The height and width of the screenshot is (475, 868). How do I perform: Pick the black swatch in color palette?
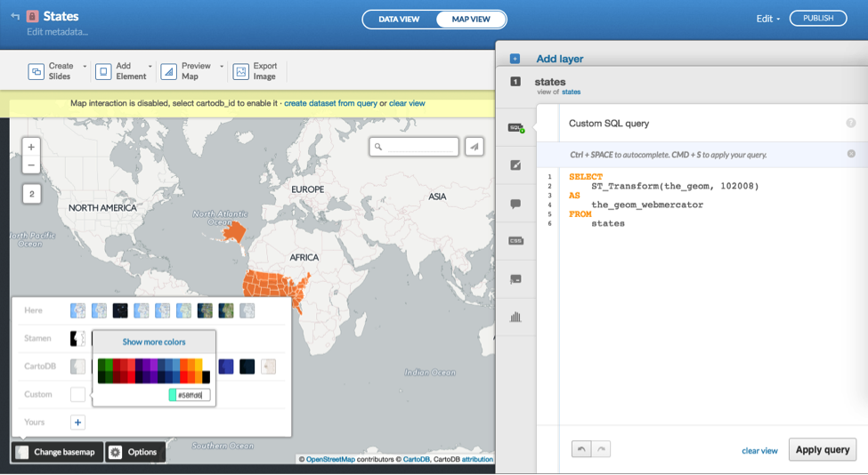coord(206,377)
